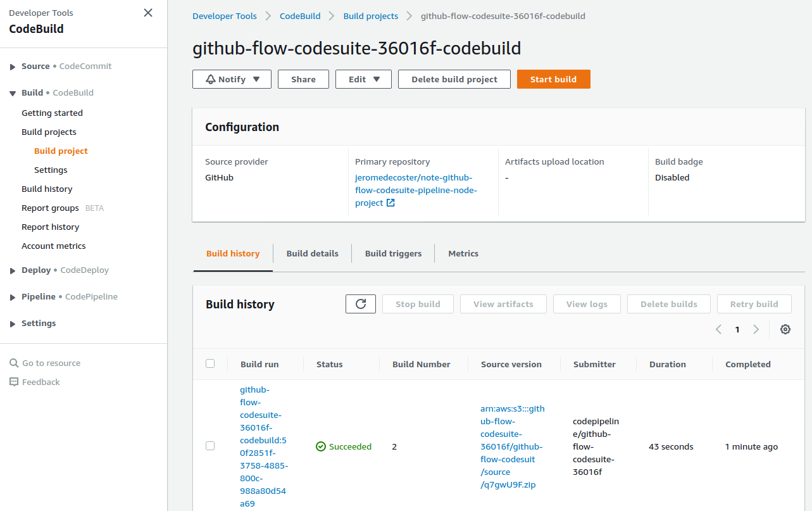
Task: Switch to the Build history tab
Action: 233,253
